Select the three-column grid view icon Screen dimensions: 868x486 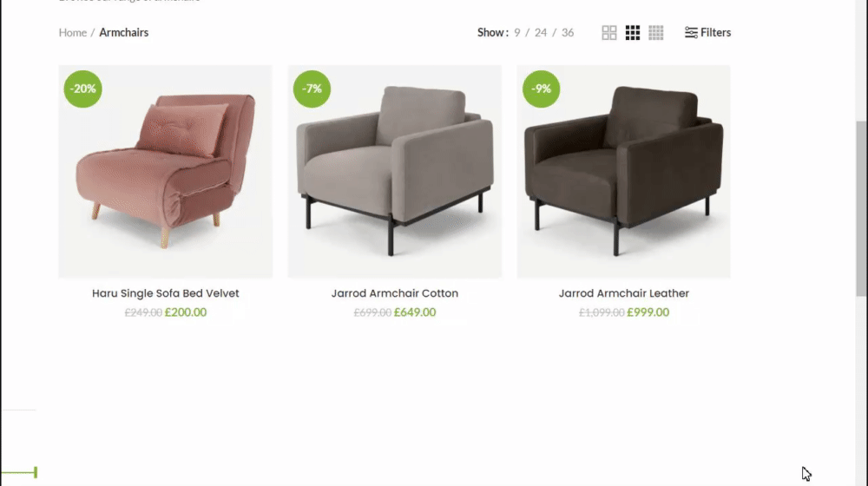point(633,33)
